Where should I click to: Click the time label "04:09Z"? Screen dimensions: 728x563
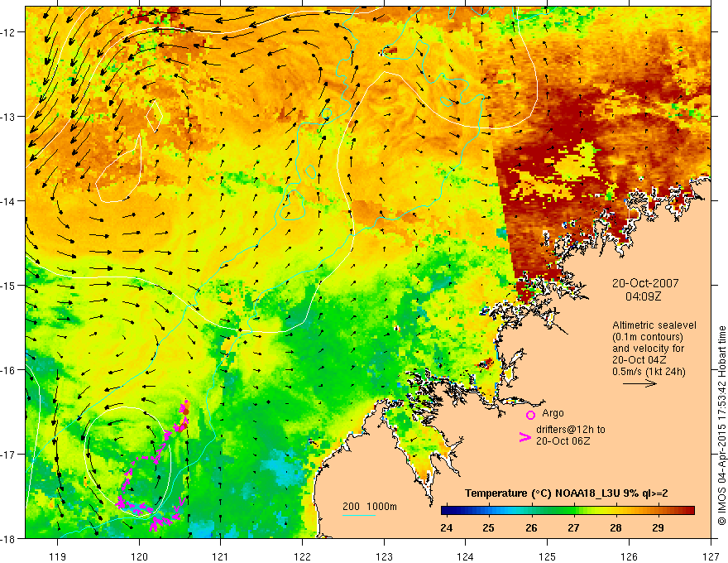coord(643,296)
